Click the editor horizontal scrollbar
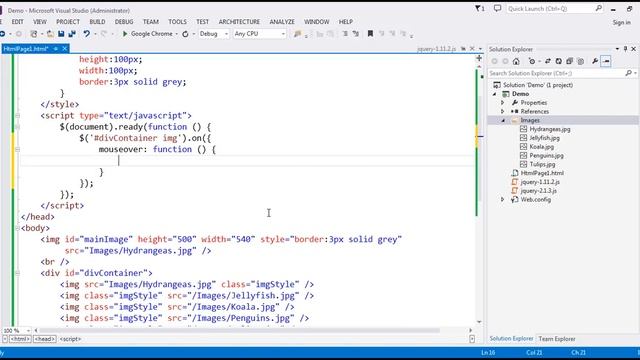 pyautogui.click(x=239, y=330)
